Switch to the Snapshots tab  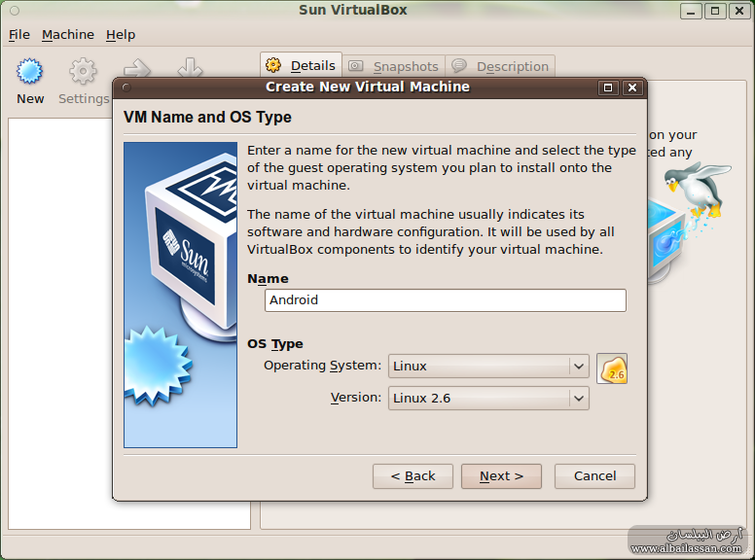393,66
